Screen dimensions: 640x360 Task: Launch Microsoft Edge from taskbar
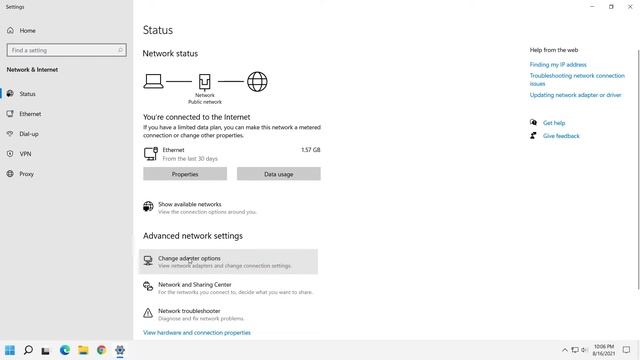click(x=64, y=350)
